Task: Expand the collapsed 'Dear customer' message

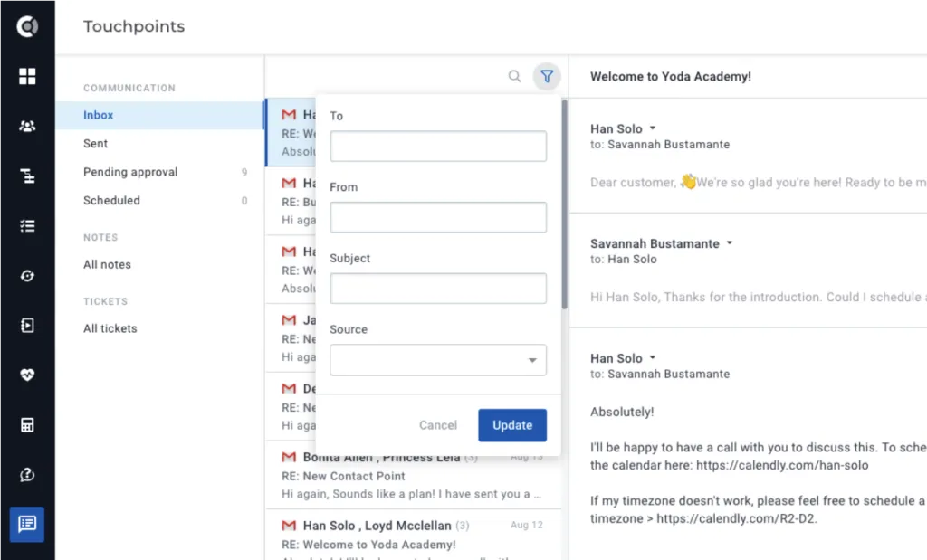Action: [759, 183]
